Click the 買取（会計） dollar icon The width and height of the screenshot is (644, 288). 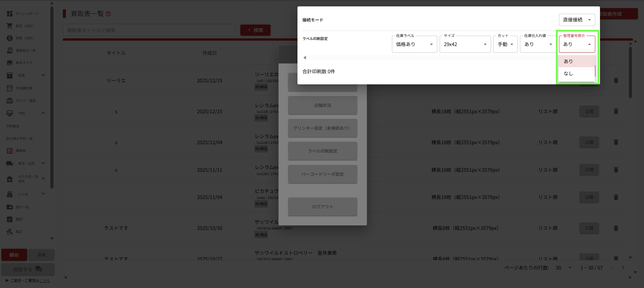coord(10,38)
